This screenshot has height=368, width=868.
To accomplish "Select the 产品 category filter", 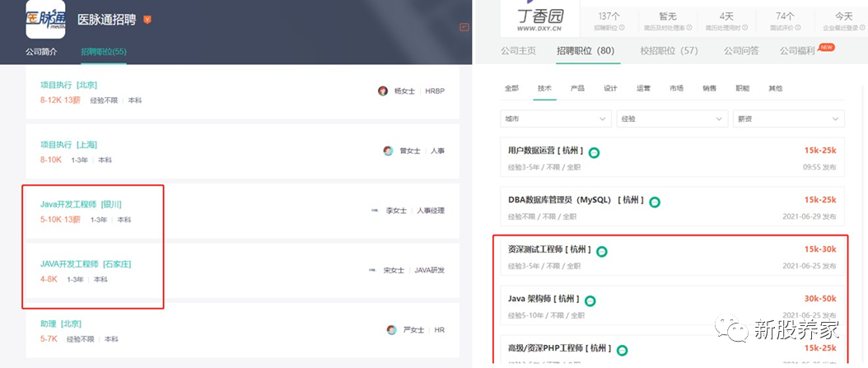I will [577, 88].
